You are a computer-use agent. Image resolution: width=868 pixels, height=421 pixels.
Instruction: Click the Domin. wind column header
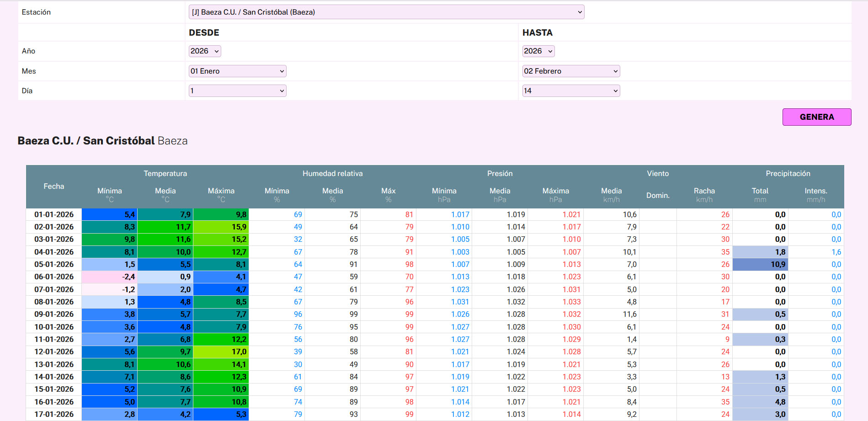658,196
